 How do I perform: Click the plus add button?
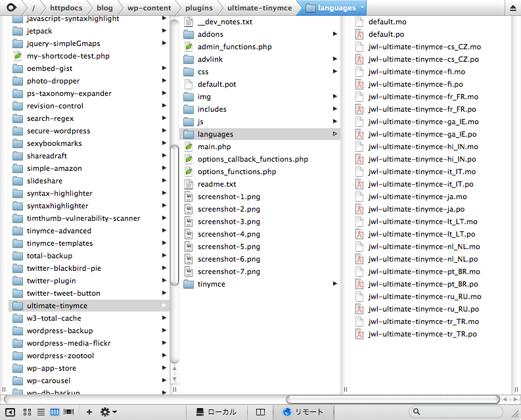coord(89,412)
